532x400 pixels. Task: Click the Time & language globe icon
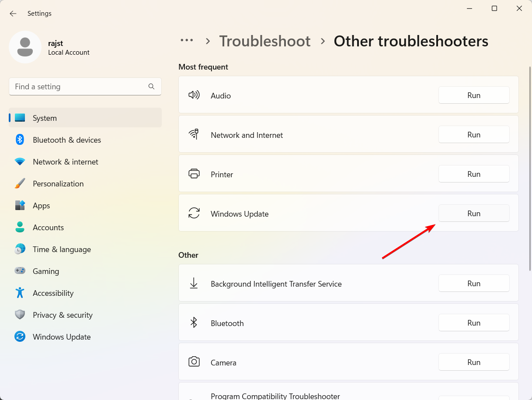pos(20,249)
